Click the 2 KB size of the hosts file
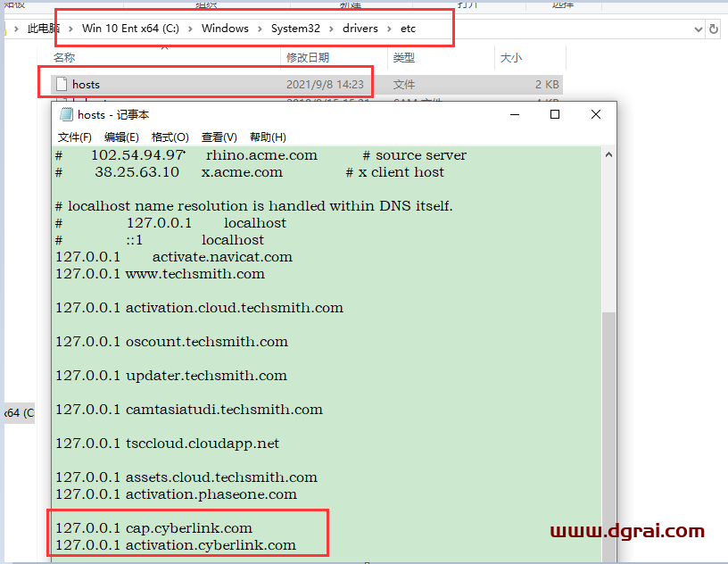The image size is (728, 564). pyautogui.click(x=547, y=85)
